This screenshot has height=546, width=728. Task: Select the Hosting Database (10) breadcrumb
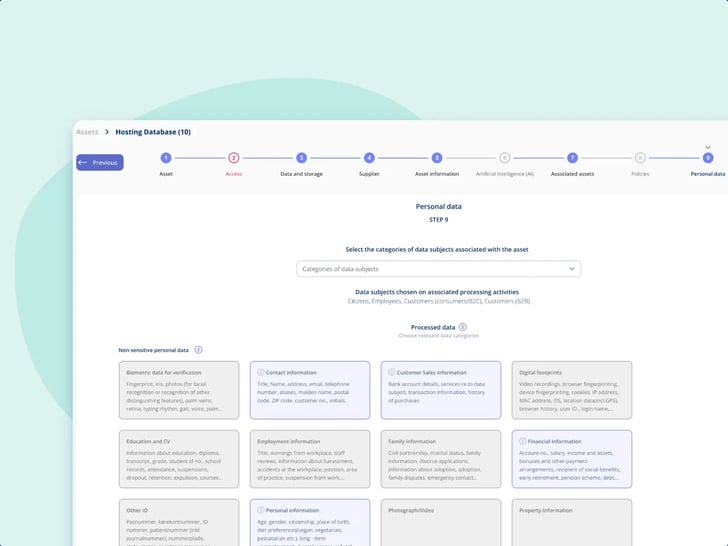coord(153,132)
